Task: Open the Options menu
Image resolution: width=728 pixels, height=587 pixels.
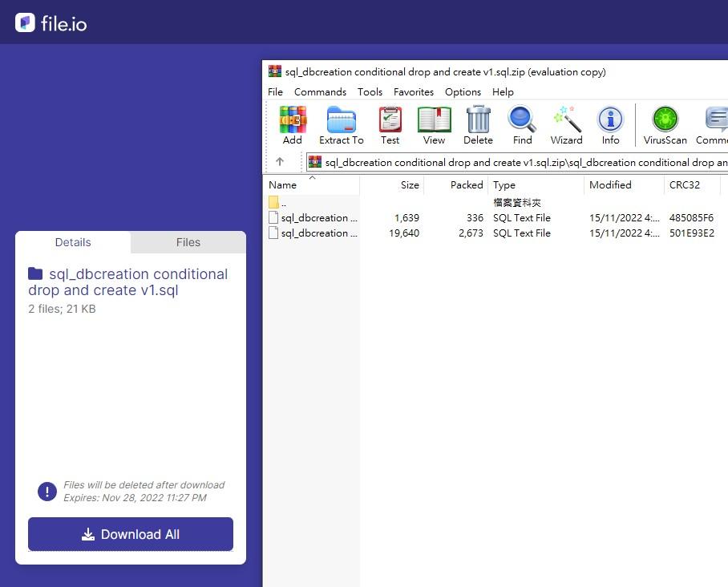Action: point(463,91)
